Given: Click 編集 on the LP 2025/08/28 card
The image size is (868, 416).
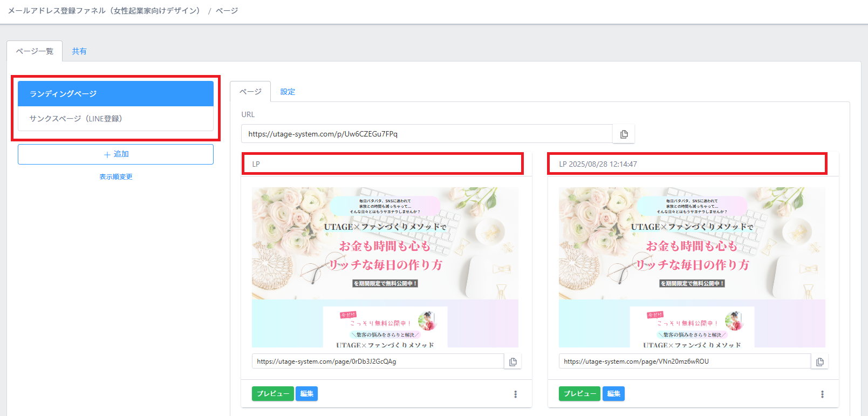Looking at the screenshot, I should pos(613,394).
